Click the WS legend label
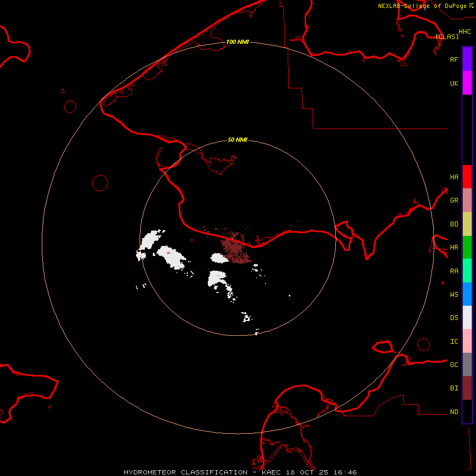This screenshot has height=476, width=476. (454, 295)
